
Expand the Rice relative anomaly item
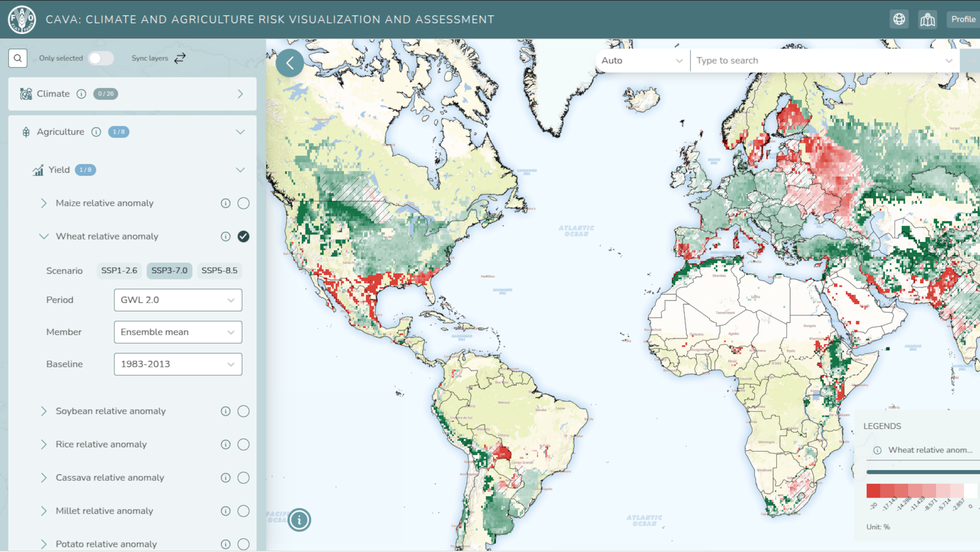pyautogui.click(x=44, y=444)
